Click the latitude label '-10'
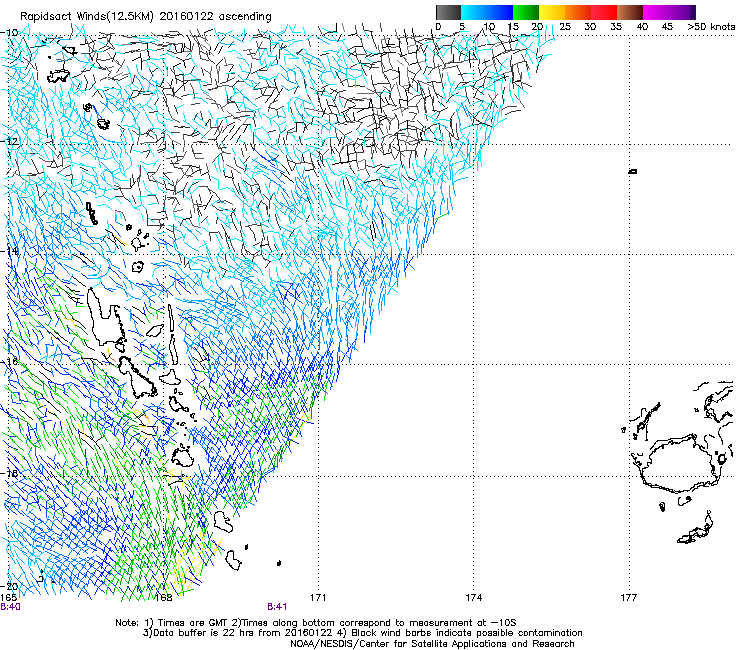 coord(9,33)
